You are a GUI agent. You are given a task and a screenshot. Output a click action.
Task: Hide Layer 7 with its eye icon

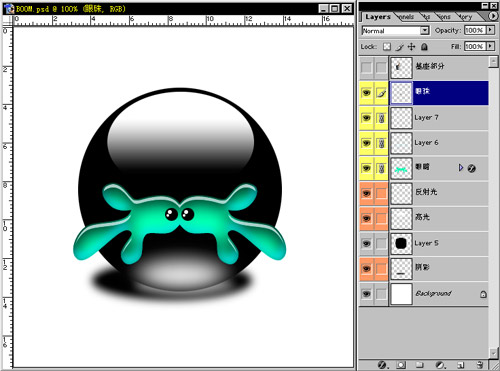(x=366, y=118)
